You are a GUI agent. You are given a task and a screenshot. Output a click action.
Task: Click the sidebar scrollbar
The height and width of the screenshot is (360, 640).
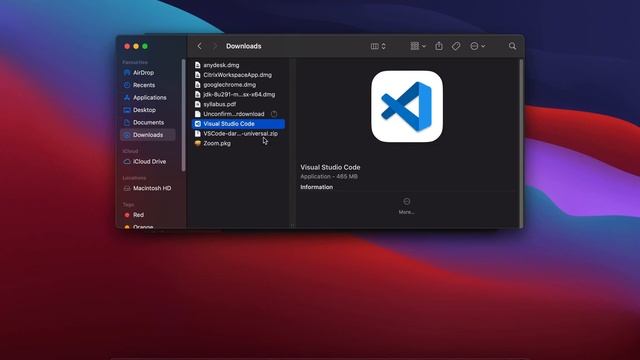click(184, 116)
